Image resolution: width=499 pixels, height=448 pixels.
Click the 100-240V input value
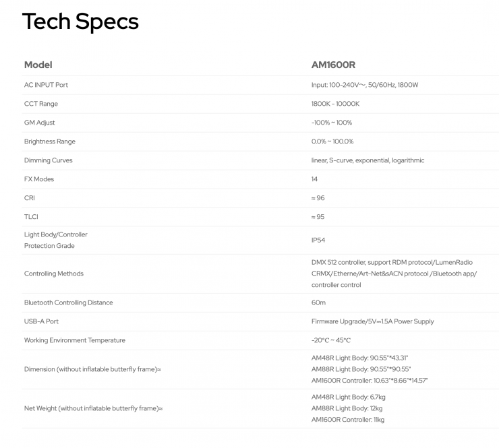click(x=365, y=85)
